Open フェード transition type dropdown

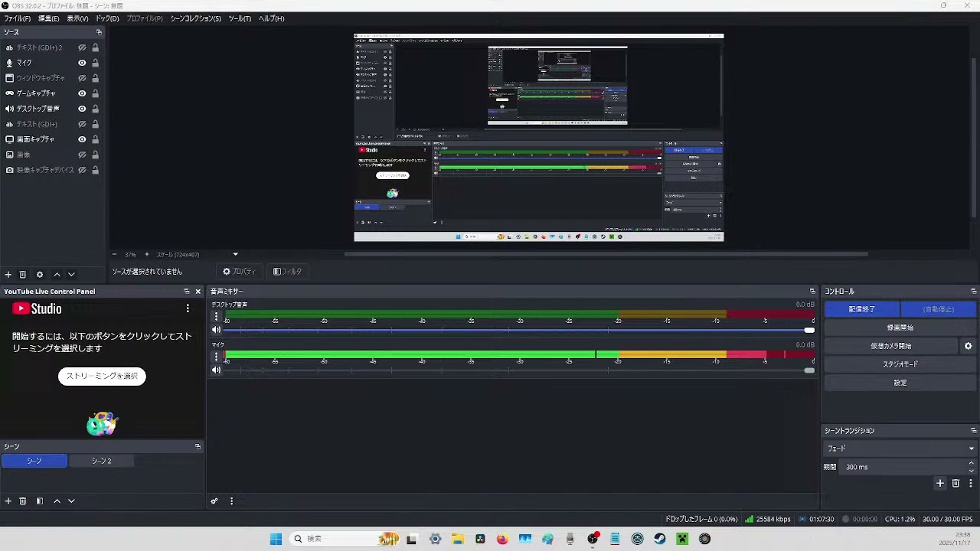point(900,448)
